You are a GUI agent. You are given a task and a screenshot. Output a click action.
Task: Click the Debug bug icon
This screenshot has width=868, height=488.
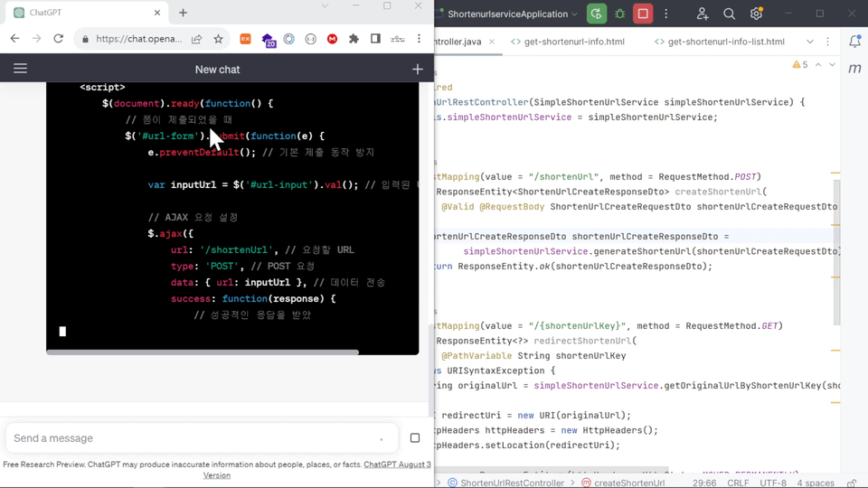(x=620, y=14)
